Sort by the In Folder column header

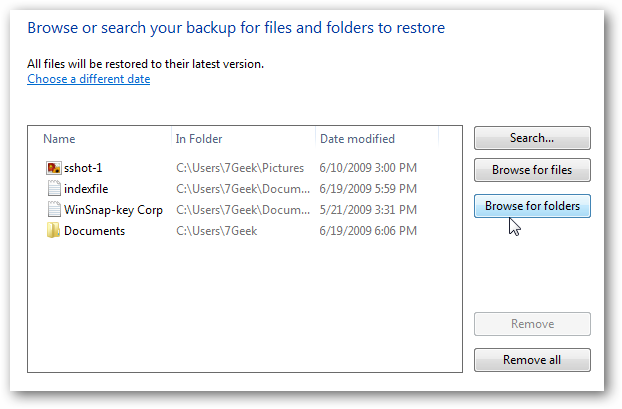coord(199,139)
